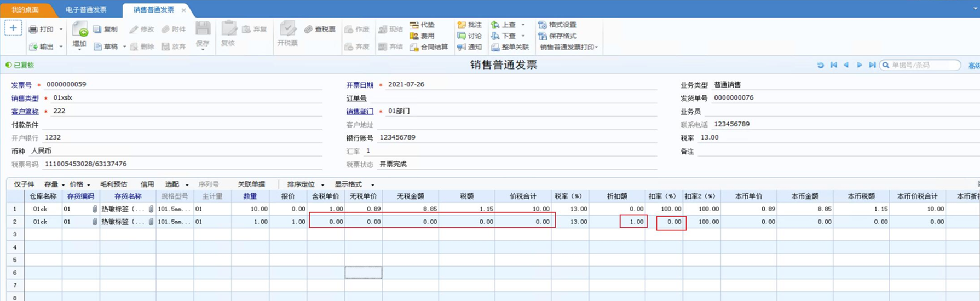Viewport: 980px width, 301px height.
Task: Go to previous record arrow
Action: (x=846, y=65)
